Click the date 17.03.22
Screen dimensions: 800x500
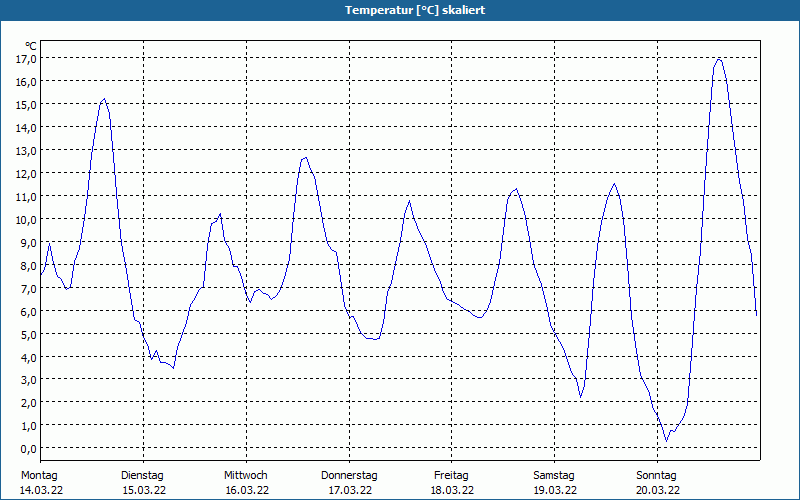pos(350,490)
